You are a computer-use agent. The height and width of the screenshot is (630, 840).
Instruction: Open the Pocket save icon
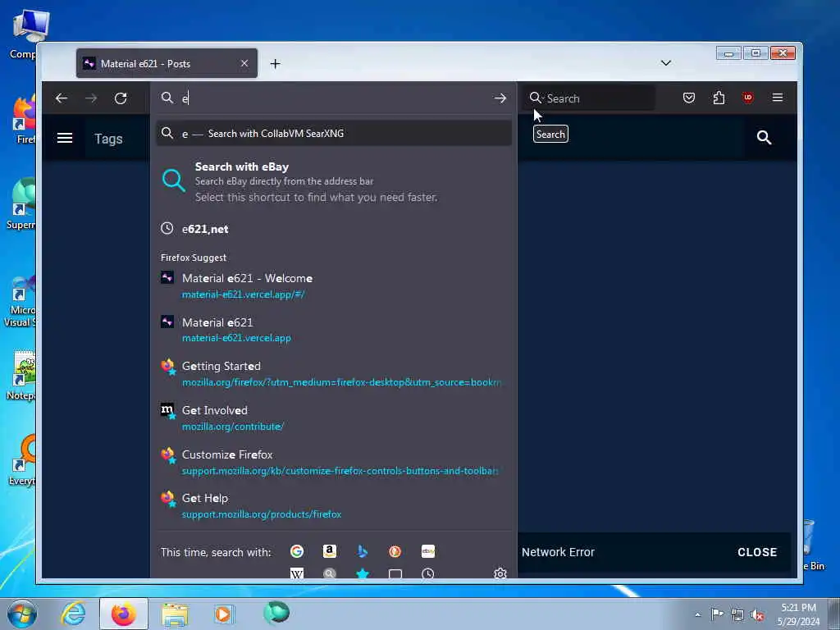(x=689, y=98)
